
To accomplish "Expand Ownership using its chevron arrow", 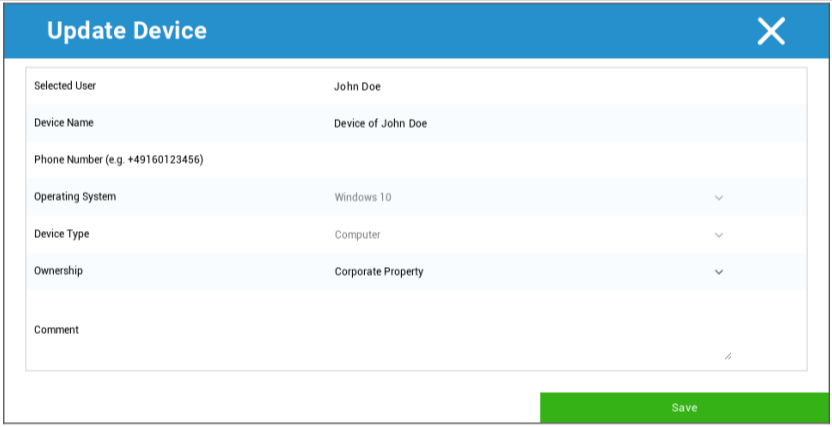I will [x=718, y=272].
